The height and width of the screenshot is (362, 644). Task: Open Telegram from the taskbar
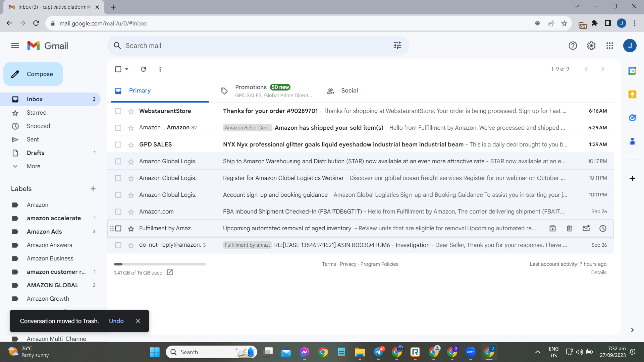379,352
